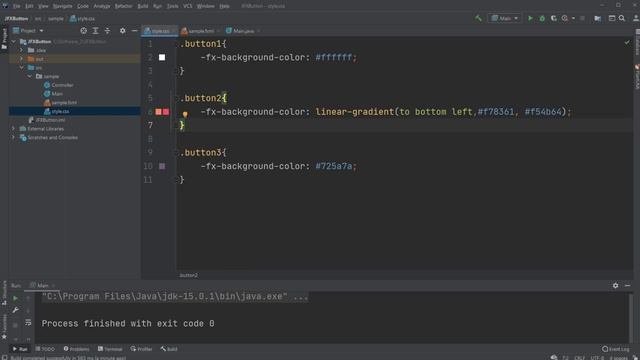Viewport: 640px width, 360px height.
Task: Open Run panel settings gear
Action: pyautogui.click(x=615, y=286)
